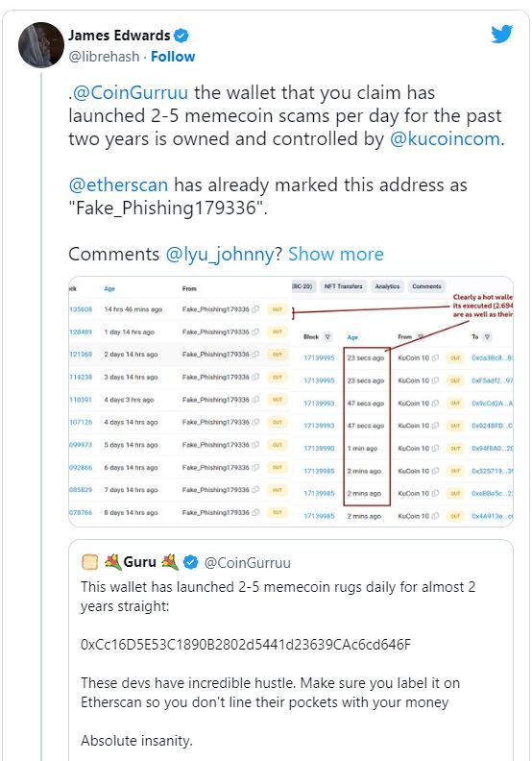The image size is (532, 761).
Task: Click the Twitter bird logo
Action: 501,35
